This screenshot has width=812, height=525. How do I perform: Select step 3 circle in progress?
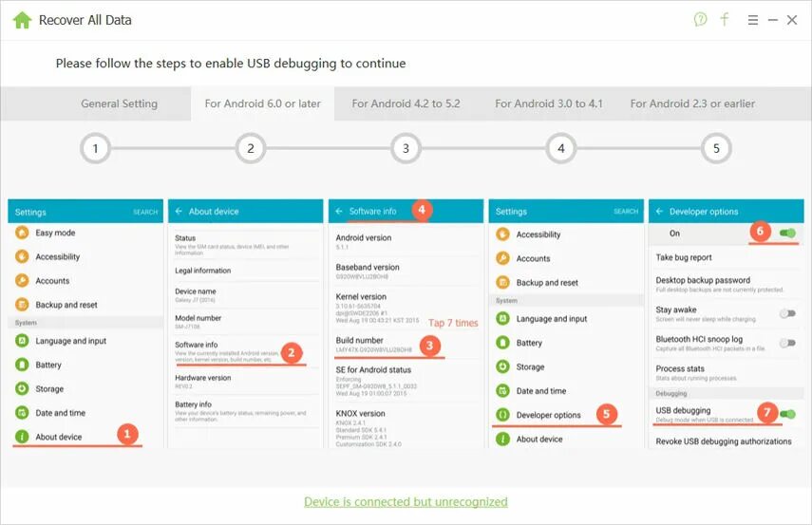pos(406,149)
